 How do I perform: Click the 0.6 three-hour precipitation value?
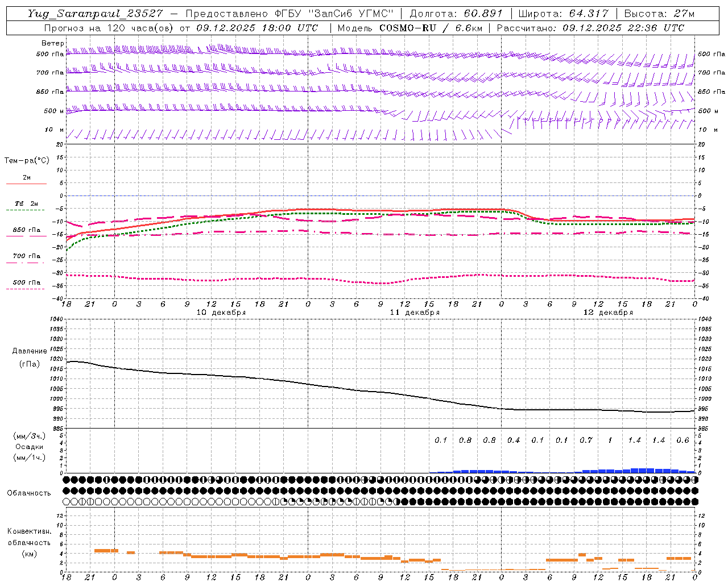(683, 440)
